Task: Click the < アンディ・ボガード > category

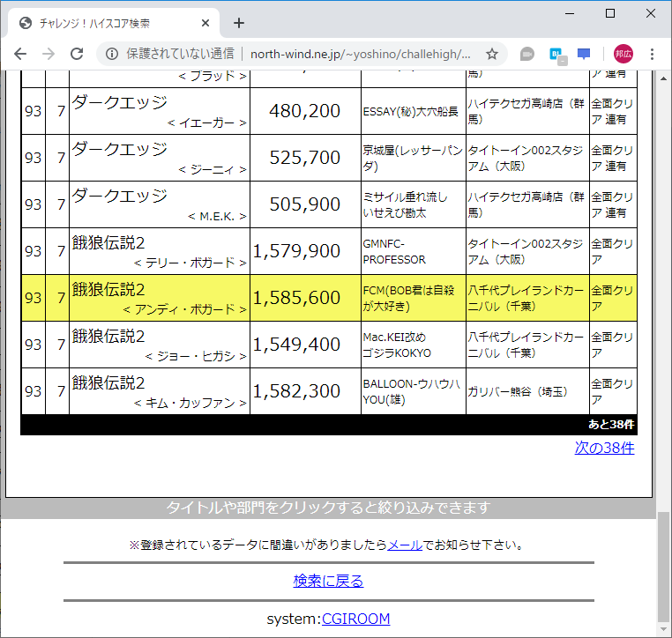Action: 184,309
